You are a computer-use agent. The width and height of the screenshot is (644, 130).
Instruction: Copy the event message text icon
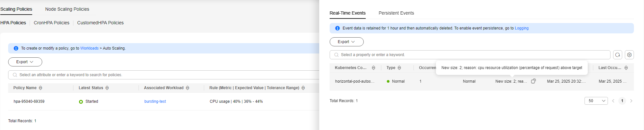point(533,81)
